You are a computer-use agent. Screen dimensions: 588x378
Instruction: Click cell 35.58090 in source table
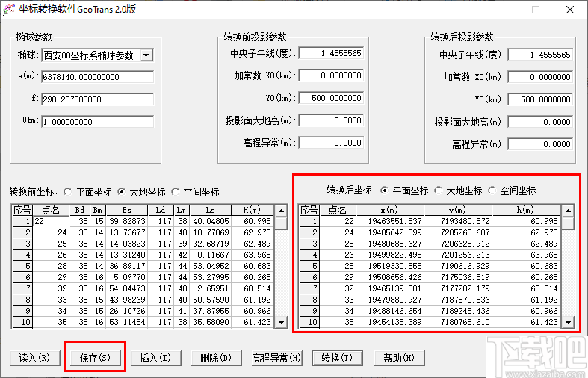(211, 322)
